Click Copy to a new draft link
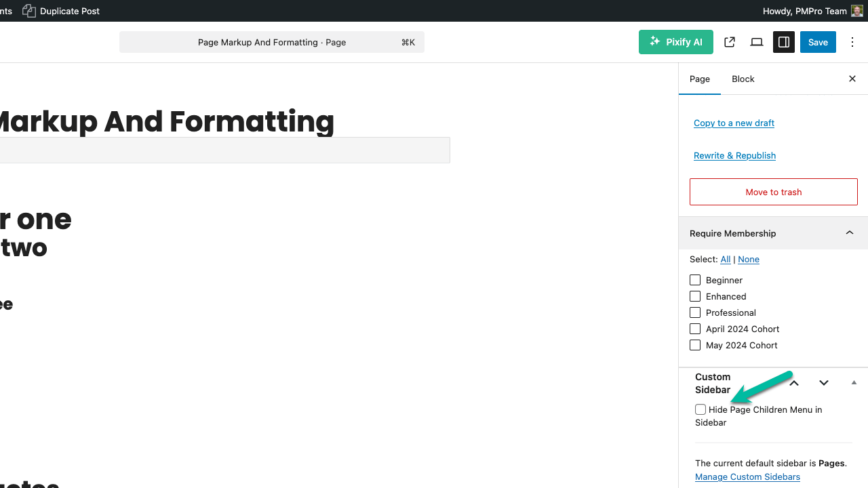868x488 pixels. pyautogui.click(x=734, y=123)
